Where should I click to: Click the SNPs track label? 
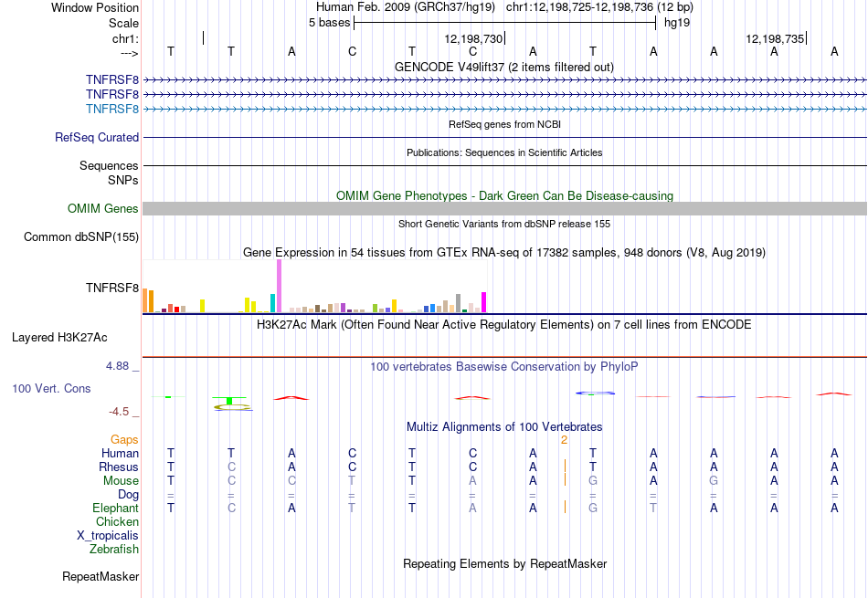pos(123,181)
